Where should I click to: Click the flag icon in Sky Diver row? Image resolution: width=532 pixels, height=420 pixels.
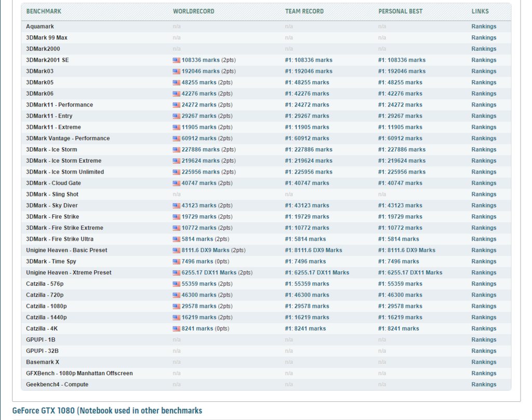[x=177, y=206]
